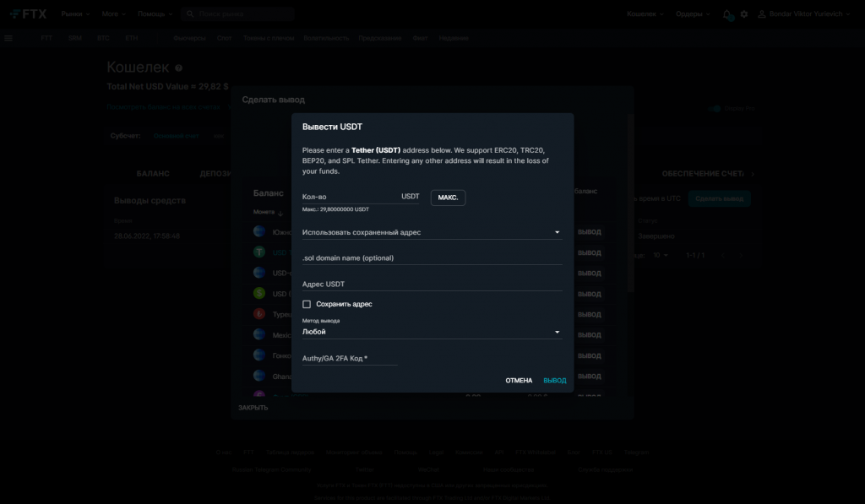The width and height of the screenshot is (865, 504).
Task: Open the Предсказание tab
Action: point(379,38)
